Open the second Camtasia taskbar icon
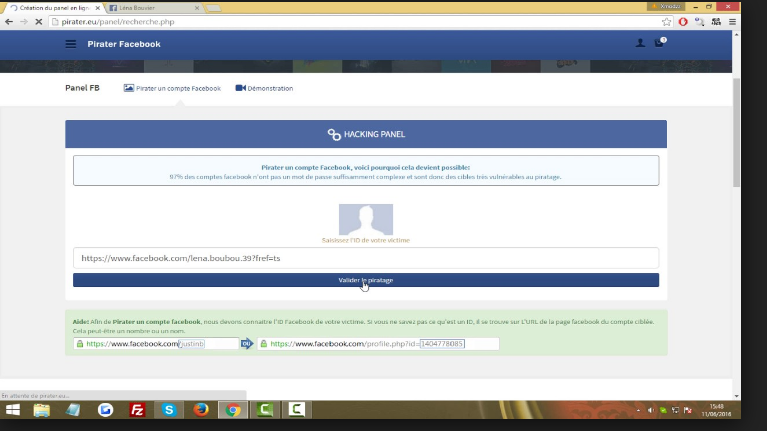 pyautogui.click(x=296, y=409)
